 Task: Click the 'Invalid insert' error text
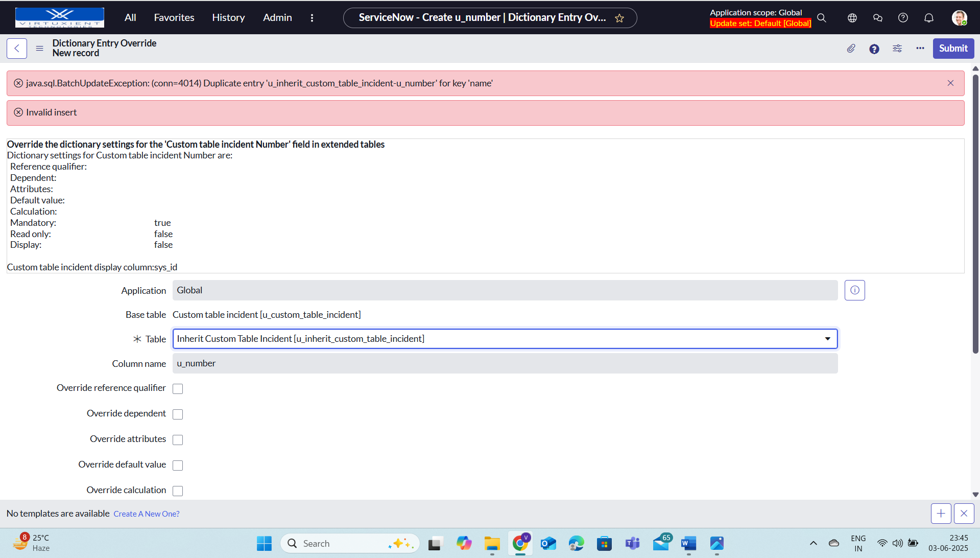coord(51,112)
